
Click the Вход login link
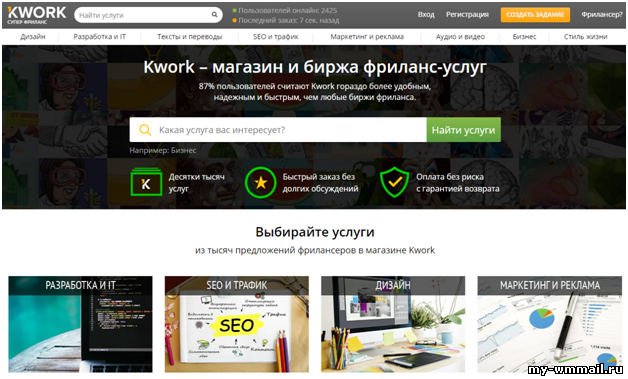426,14
